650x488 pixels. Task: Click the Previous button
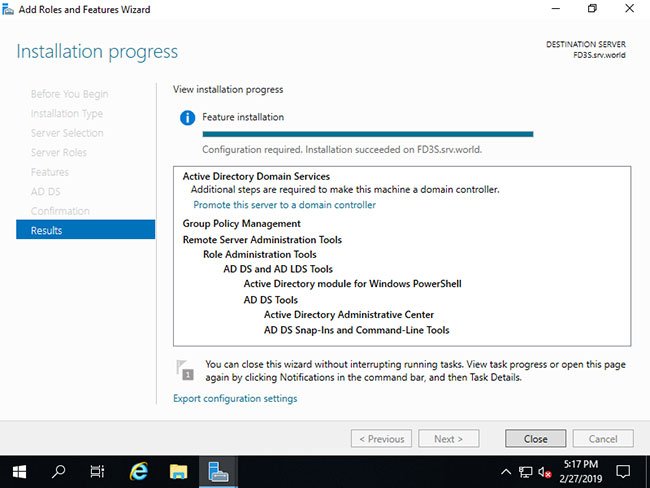(x=381, y=439)
